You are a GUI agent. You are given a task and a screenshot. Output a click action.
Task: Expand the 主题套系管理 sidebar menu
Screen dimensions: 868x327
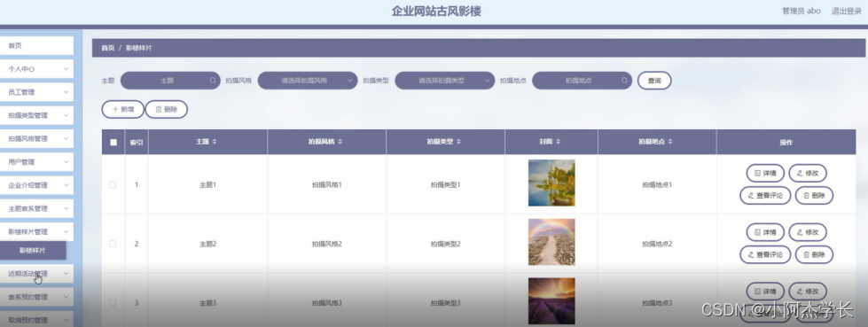pos(36,208)
